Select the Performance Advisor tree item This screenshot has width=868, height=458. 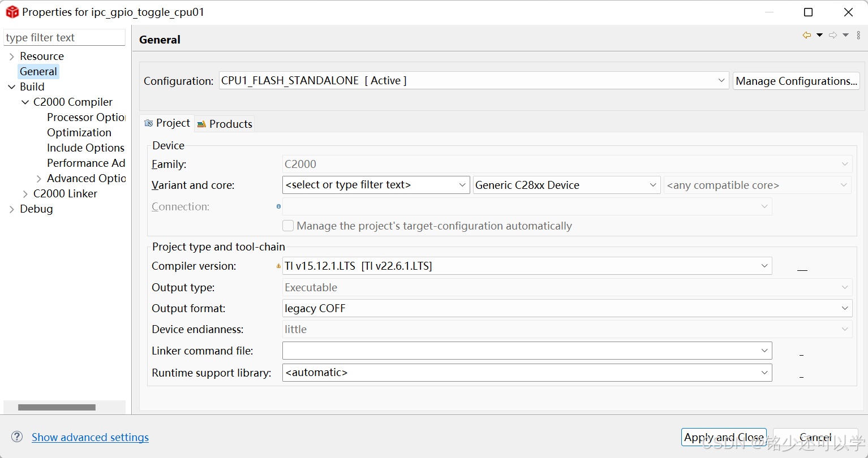(86, 163)
